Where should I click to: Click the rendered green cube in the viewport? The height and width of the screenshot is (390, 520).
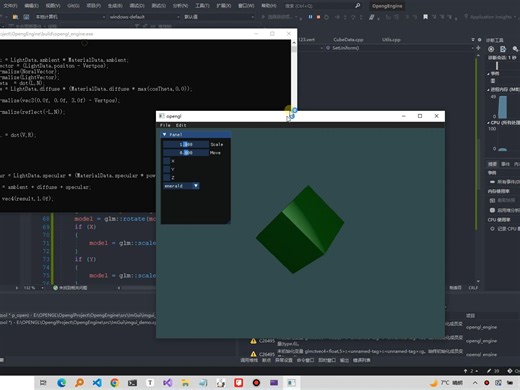pos(300,230)
